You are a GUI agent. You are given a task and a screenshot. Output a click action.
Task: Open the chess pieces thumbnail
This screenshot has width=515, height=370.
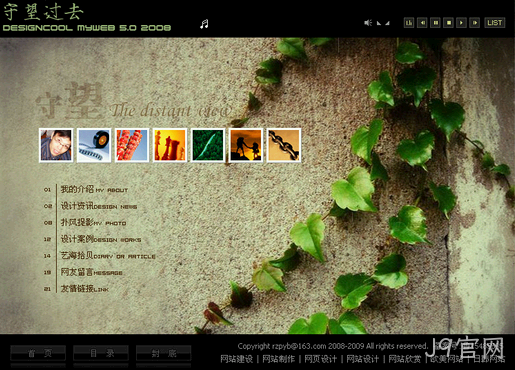tap(170, 145)
